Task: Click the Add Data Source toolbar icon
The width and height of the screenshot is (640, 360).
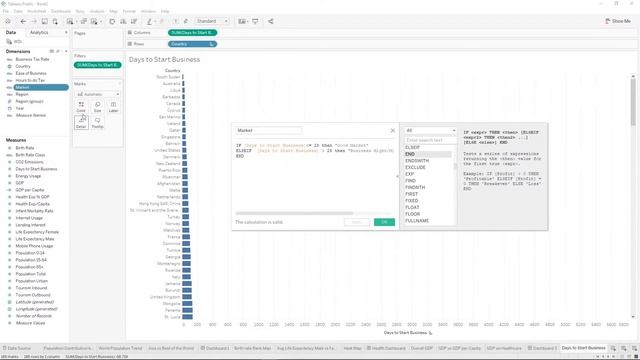Action: click(55, 21)
